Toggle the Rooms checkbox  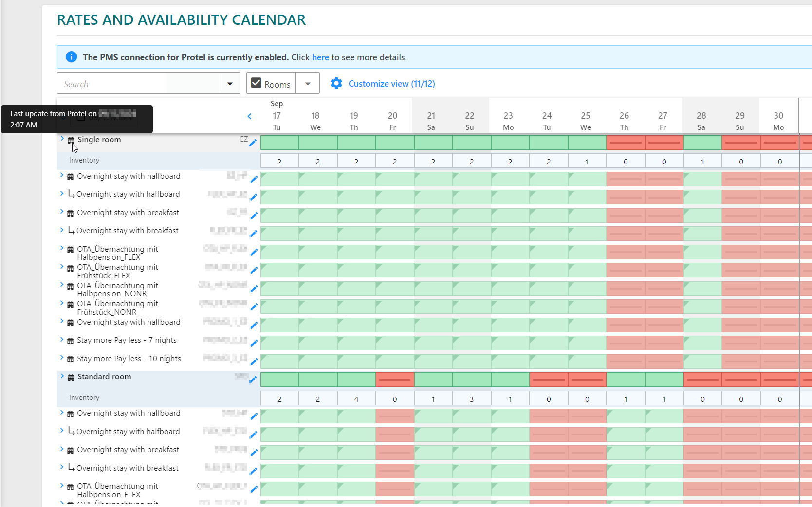pyautogui.click(x=256, y=83)
